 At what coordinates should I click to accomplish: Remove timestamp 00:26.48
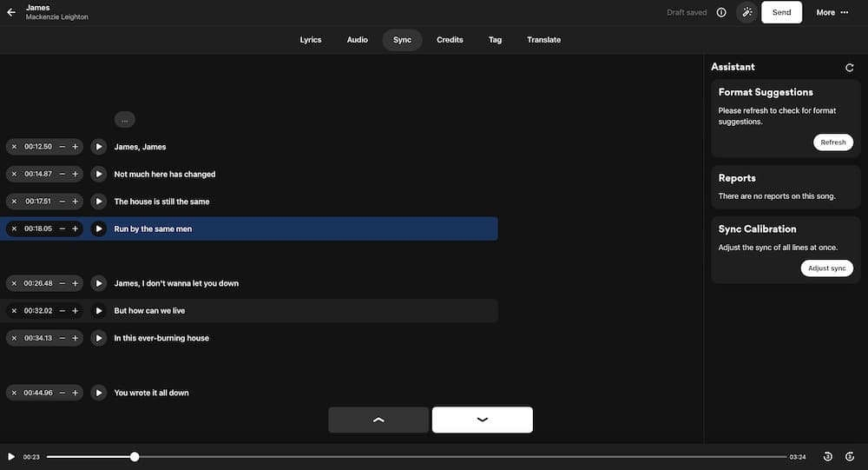coord(15,283)
